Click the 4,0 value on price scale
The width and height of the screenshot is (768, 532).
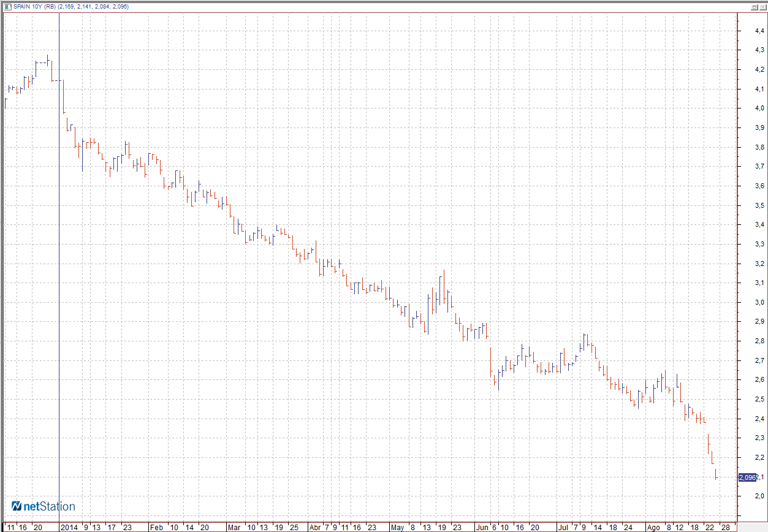point(759,108)
